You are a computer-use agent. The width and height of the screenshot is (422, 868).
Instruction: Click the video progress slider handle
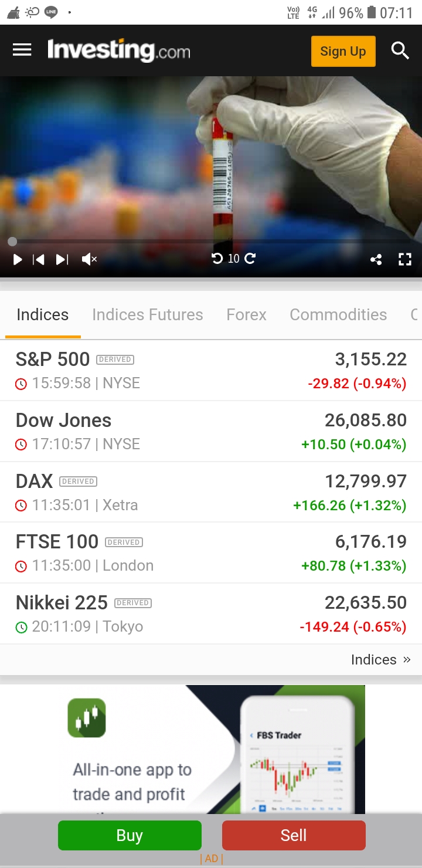point(12,242)
